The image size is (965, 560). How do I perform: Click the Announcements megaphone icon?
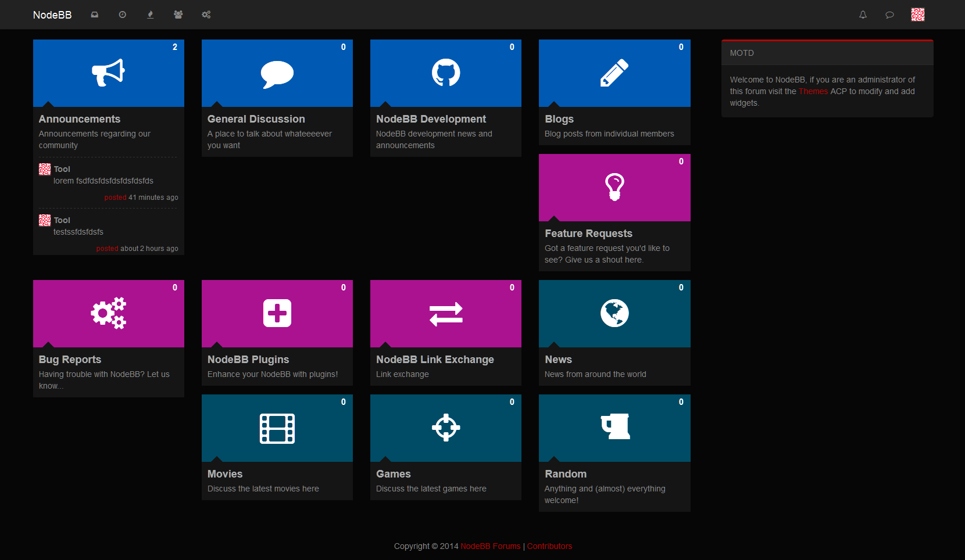click(109, 73)
